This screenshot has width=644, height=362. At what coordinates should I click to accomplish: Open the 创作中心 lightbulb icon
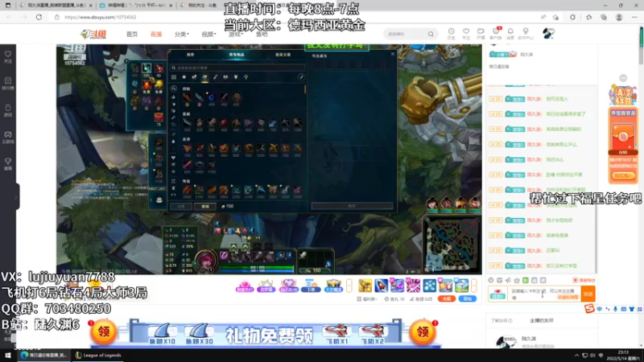(526, 34)
